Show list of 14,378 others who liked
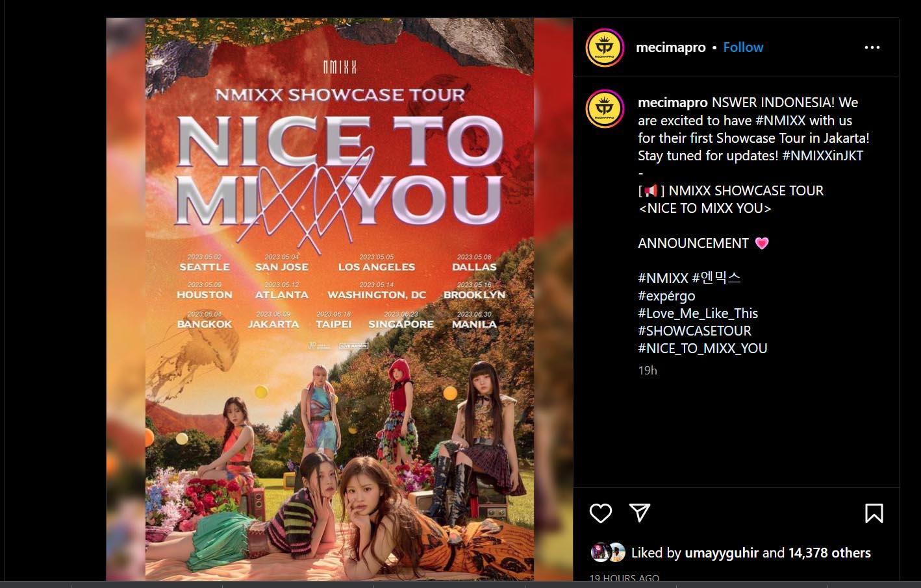 click(829, 553)
